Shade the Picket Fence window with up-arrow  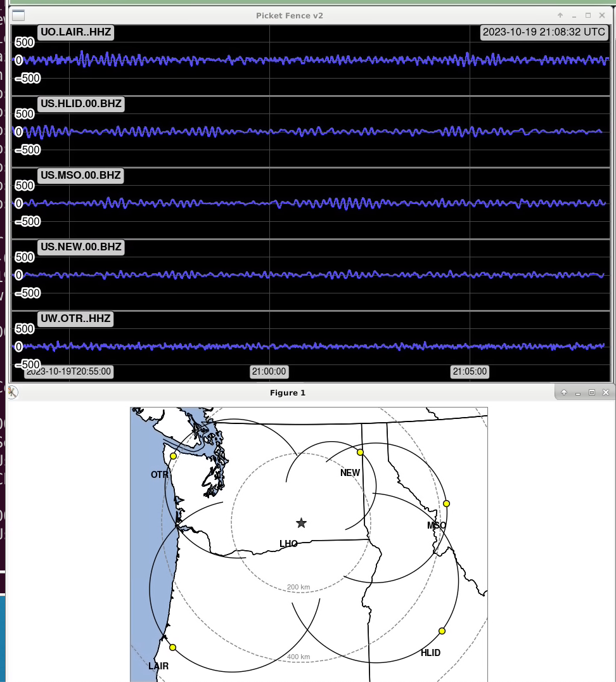coord(560,15)
